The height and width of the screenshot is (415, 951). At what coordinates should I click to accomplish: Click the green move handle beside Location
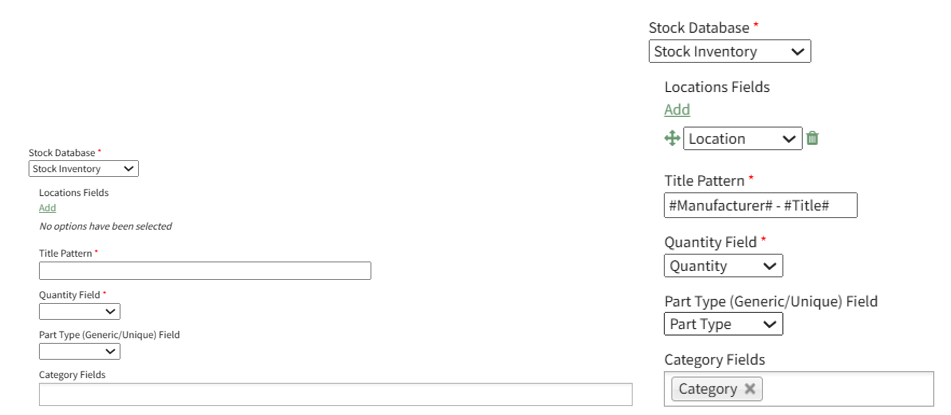point(672,139)
